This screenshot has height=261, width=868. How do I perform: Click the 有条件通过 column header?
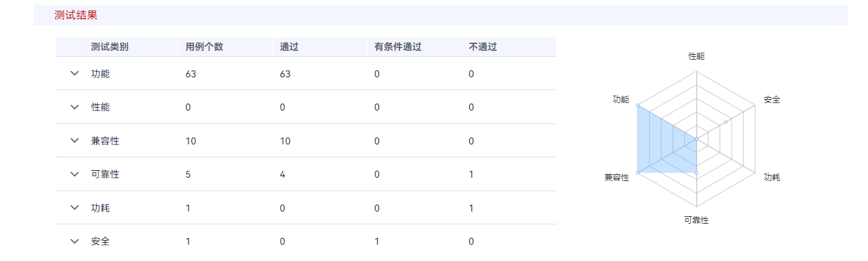click(397, 47)
